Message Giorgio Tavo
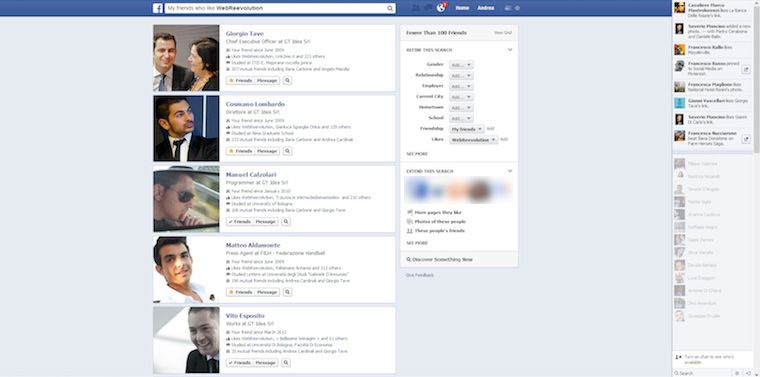Image resolution: width=760 pixels, height=377 pixels. click(x=267, y=80)
